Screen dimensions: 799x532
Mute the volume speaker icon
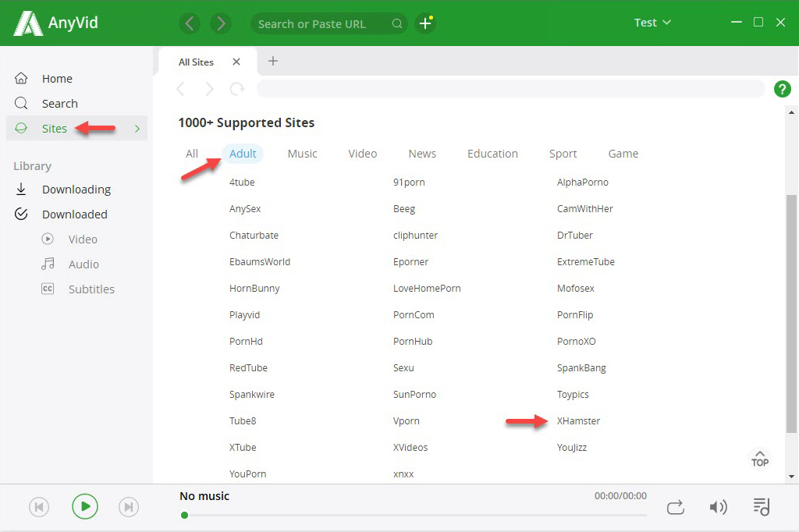point(718,507)
